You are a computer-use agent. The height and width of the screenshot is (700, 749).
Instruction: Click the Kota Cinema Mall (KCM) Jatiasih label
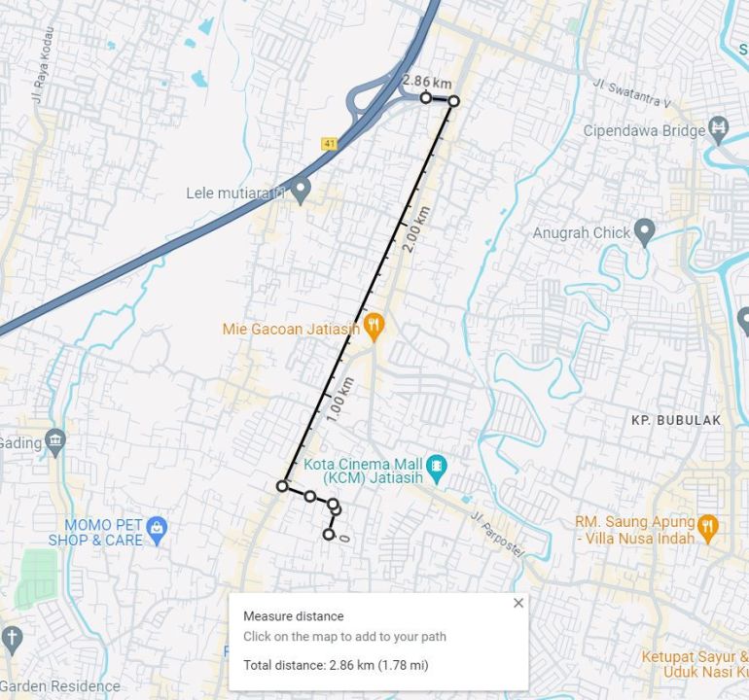click(364, 471)
